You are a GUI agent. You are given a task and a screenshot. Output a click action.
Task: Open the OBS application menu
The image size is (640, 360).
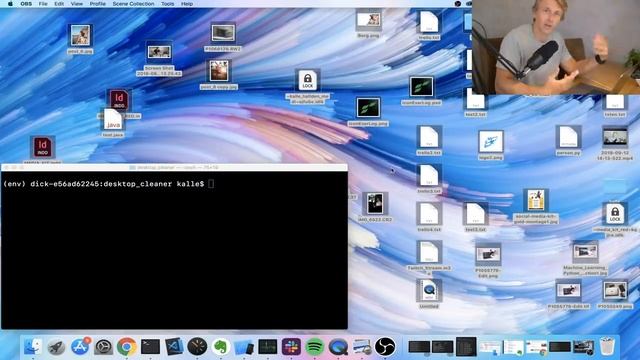click(26, 4)
